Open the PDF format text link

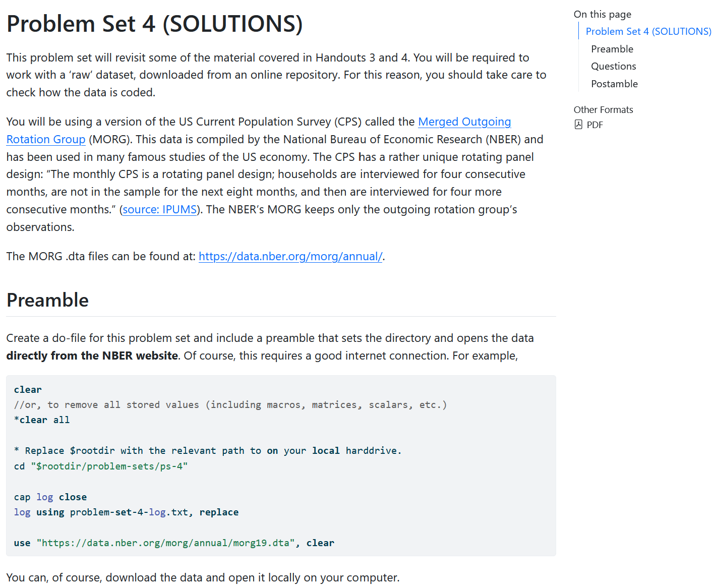point(594,125)
